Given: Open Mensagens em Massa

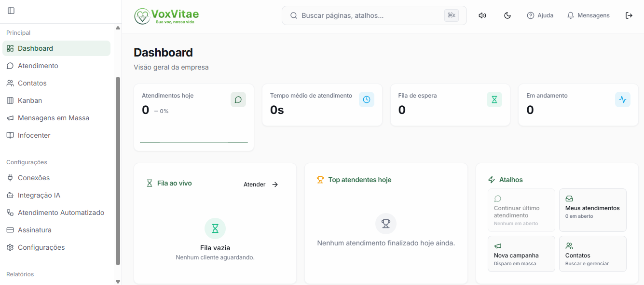Looking at the screenshot, I should coord(56,118).
